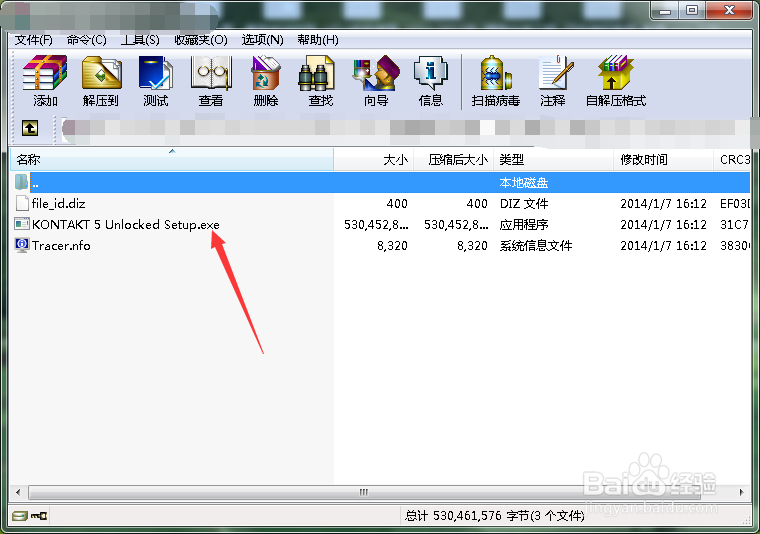Open the Options (选项) menu

[x=262, y=40]
